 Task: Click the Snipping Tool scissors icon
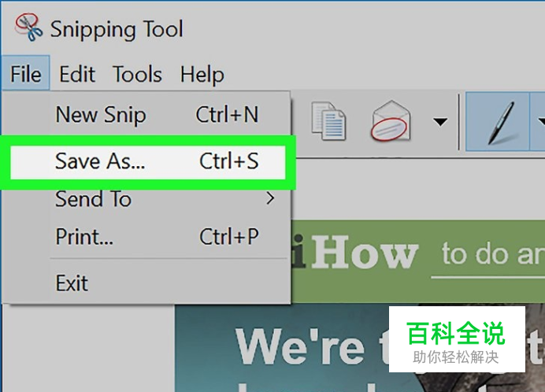pos(28,27)
